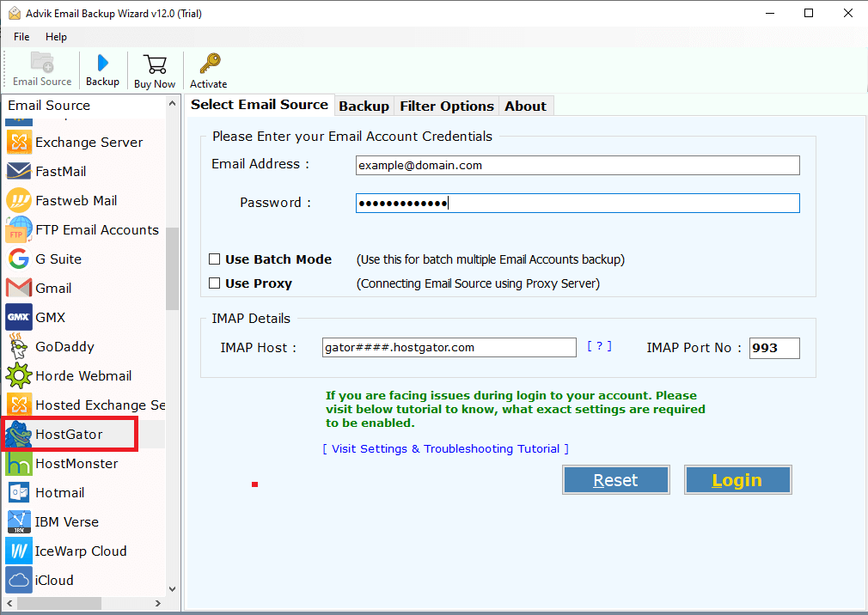Switch to the About tab
The image size is (868, 615).
(525, 107)
